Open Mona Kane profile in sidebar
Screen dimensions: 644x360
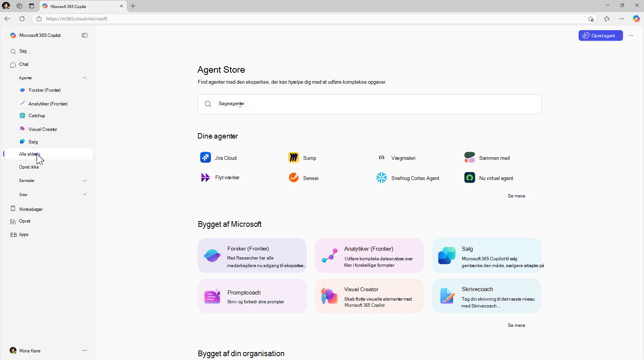pos(25,350)
